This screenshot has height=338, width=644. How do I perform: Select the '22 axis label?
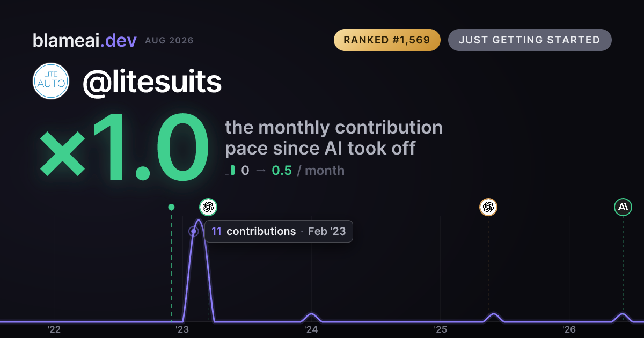pyautogui.click(x=54, y=329)
